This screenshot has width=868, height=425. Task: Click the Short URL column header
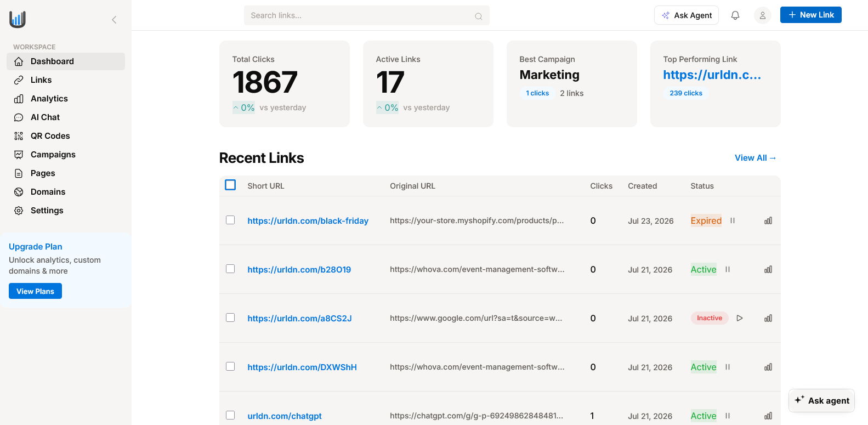(265, 186)
